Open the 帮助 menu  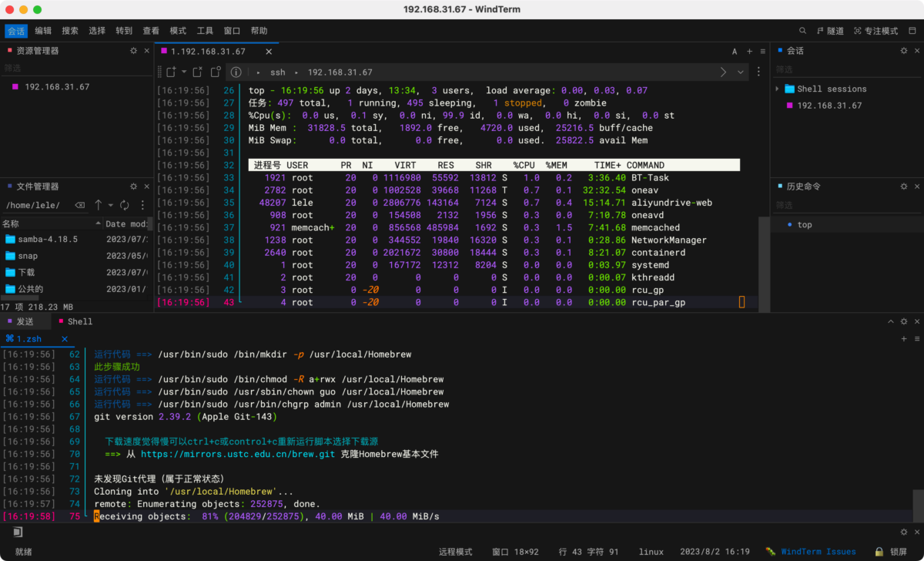[259, 31]
